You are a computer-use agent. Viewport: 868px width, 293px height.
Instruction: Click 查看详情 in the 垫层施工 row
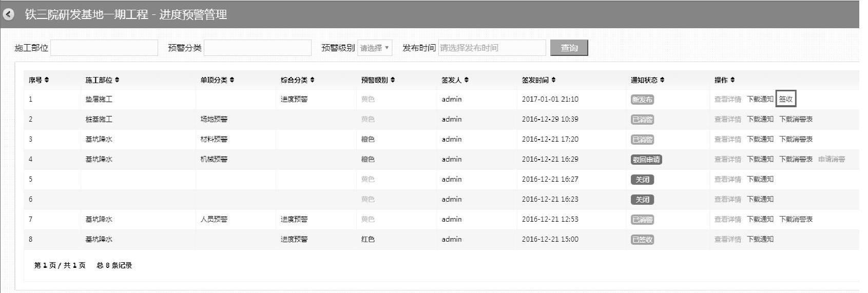point(728,100)
